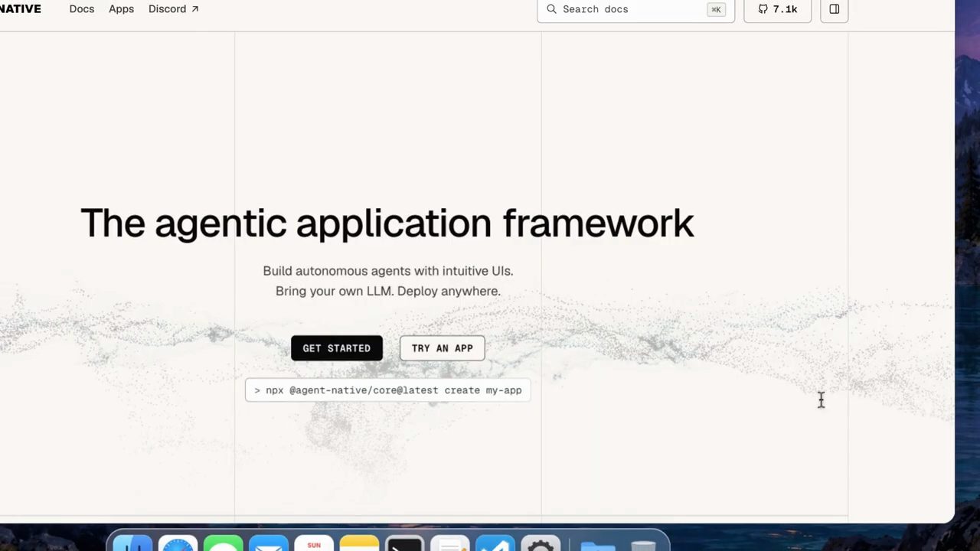Click the NATIVE logo in header
Viewport: 980px width, 551px height.
(21, 9)
